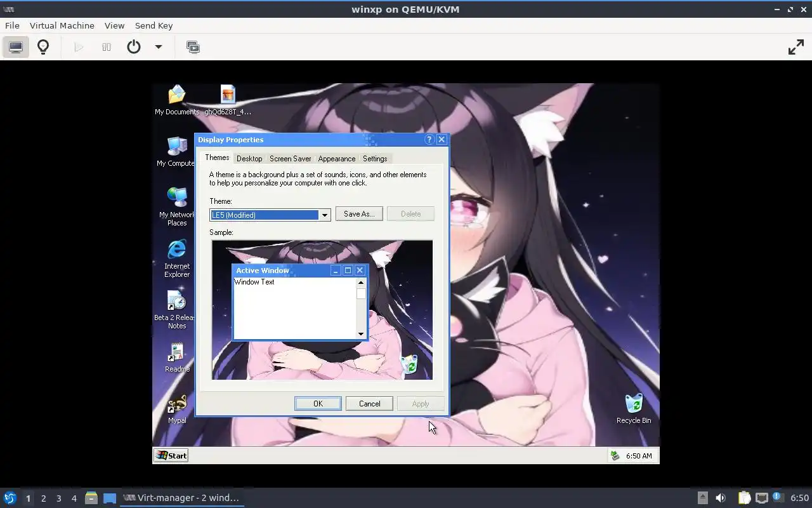The image size is (812, 508).
Task: Click Virt-manager taskbar entry
Action: (181, 498)
